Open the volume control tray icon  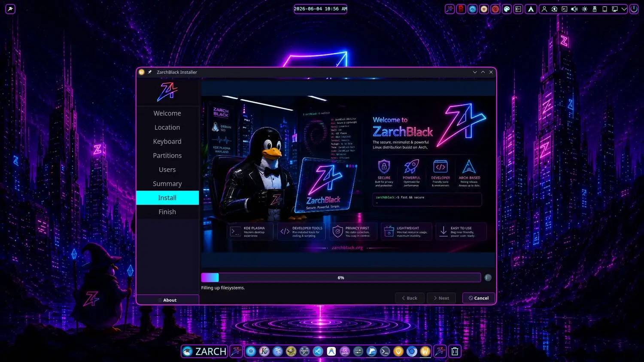click(574, 9)
